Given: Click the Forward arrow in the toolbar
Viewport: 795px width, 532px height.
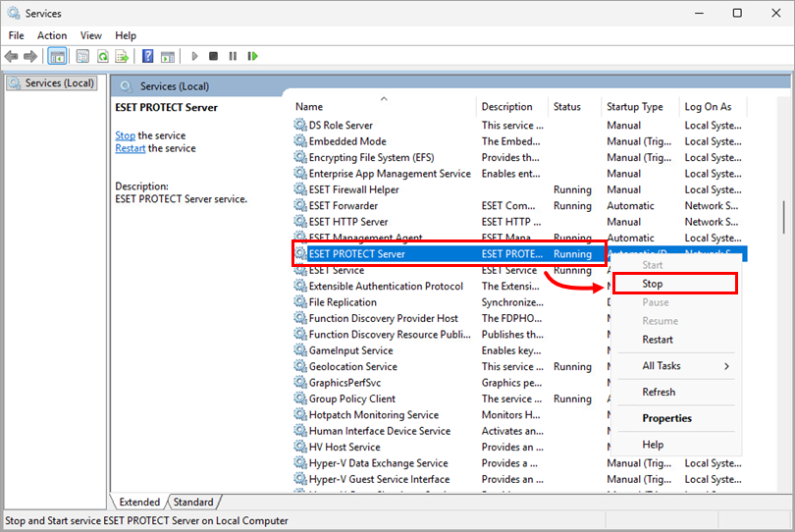Looking at the screenshot, I should [30, 57].
